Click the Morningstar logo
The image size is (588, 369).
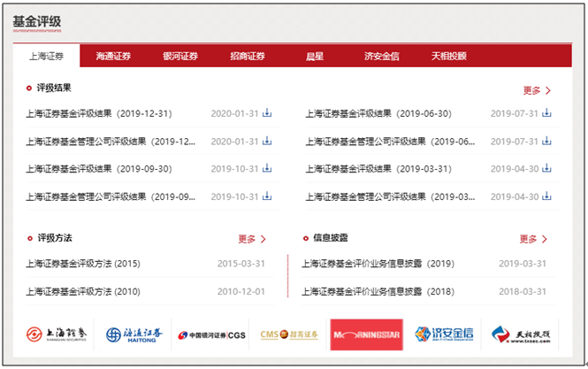click(365, 334)
